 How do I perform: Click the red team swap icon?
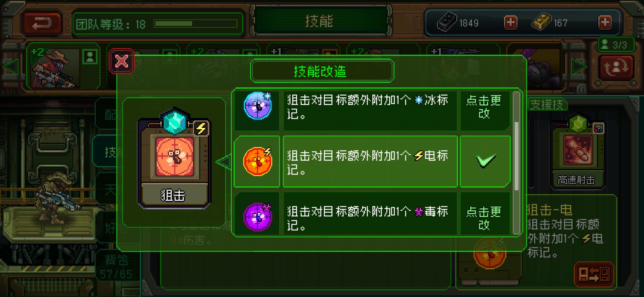616,68
